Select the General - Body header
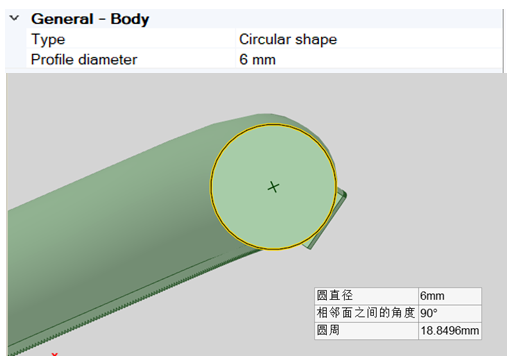510x360 pixels. click(x=90, y=19)
